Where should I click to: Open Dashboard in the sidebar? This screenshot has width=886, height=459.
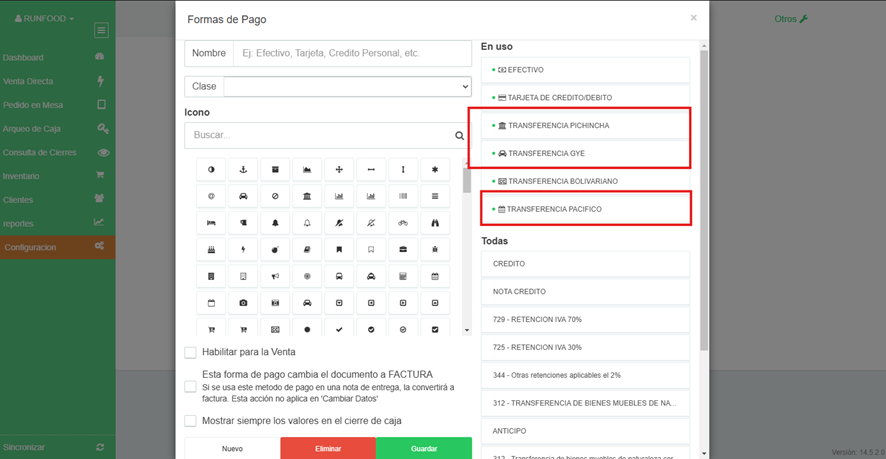pyautogui.click(x=58, y=58)
